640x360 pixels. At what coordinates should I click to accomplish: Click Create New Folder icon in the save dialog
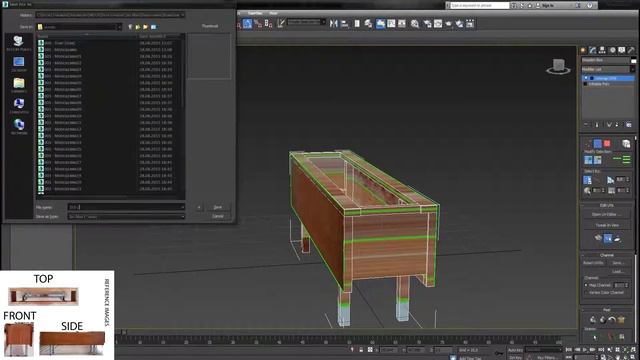[145, 27]
